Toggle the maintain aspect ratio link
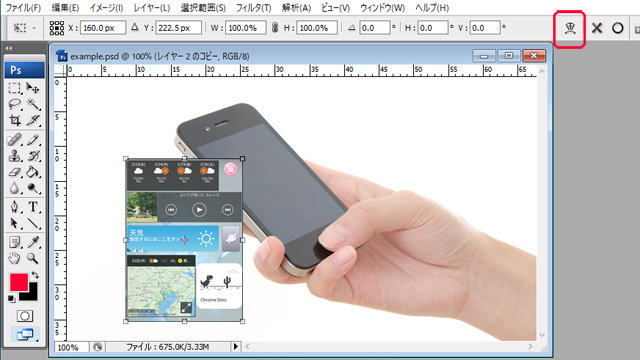640x360 pixels. pyautogui.click(x=275, y=28)
